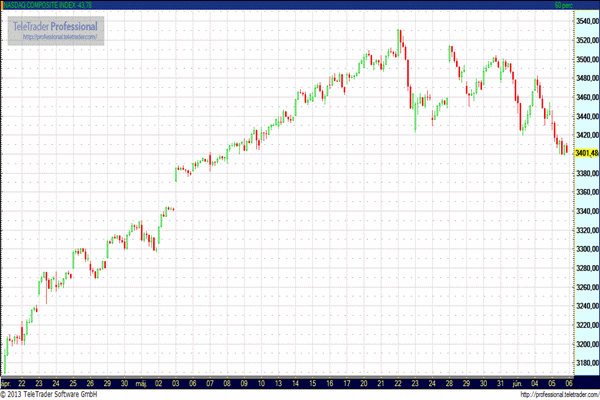Click the 3180,00 price axis label
This screenshot has width=600, height=400.
(586, 363)
